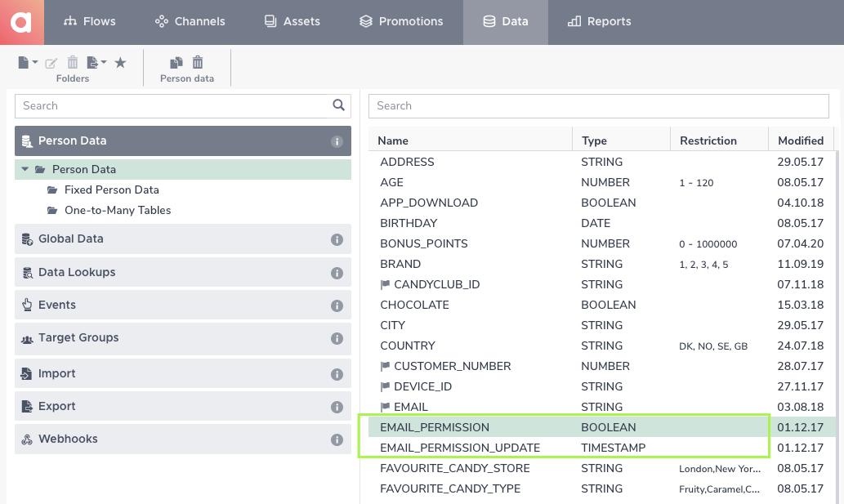Select the FAVOURITE_CANDY_STORE row
Image resolution: width=844 pixels, height=504 pixels.
(602, 469)
